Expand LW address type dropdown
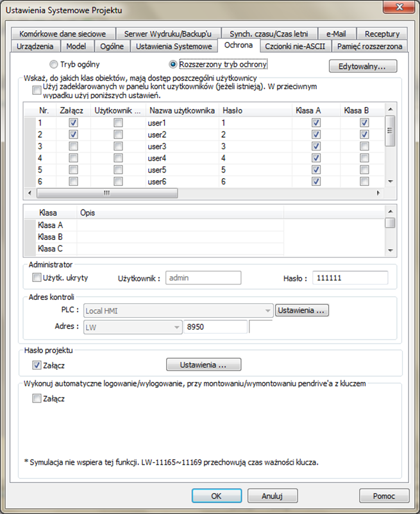 [133, 327]
